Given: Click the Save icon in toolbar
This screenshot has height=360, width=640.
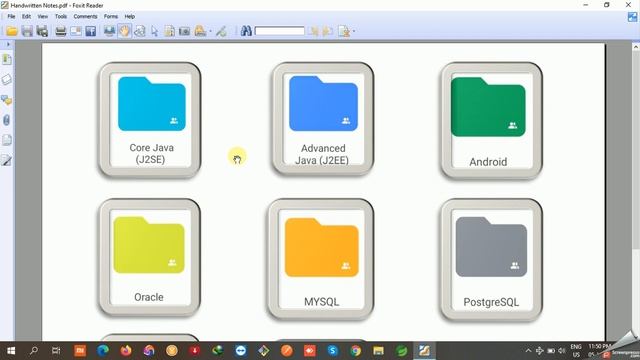Looking at the screenshot, I should pyautogui.click(x=27, y=31).
